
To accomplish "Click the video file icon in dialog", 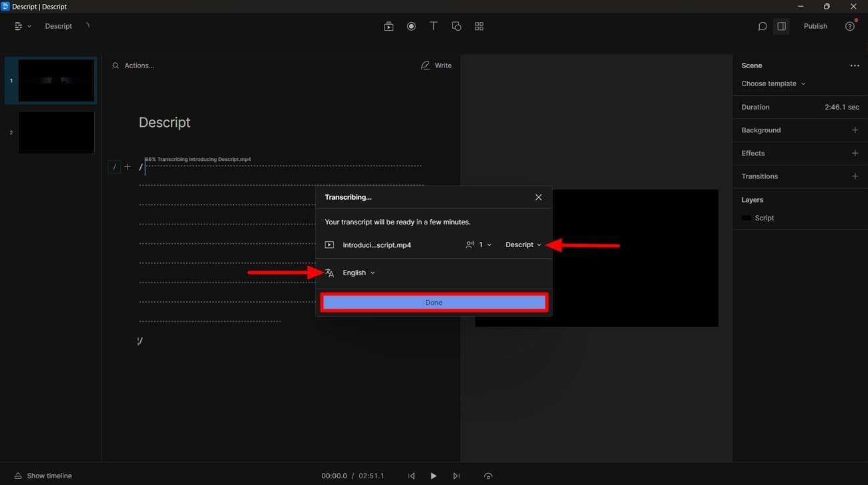I will 329,245.
